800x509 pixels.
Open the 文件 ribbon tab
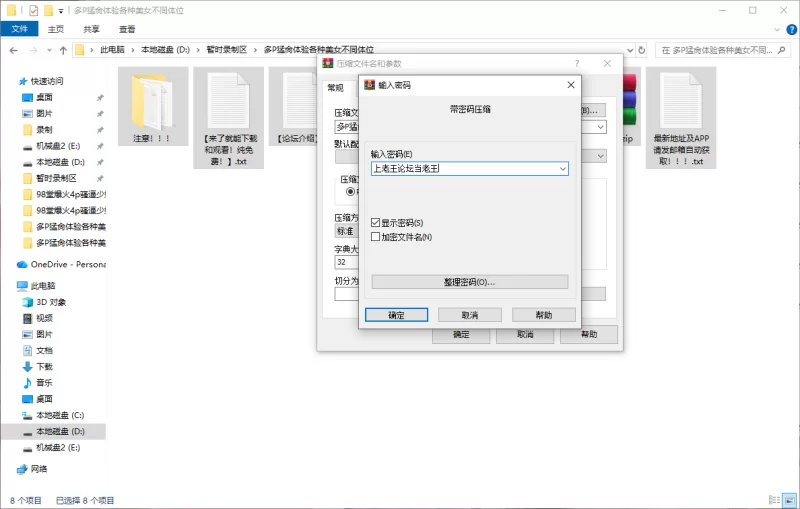coord(19,29)
